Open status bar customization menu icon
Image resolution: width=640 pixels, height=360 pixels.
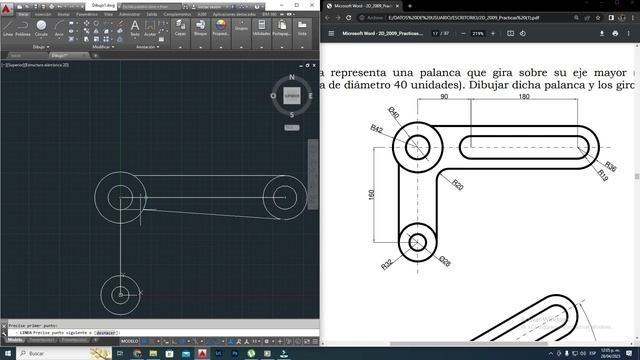click(x=315, y=341)
